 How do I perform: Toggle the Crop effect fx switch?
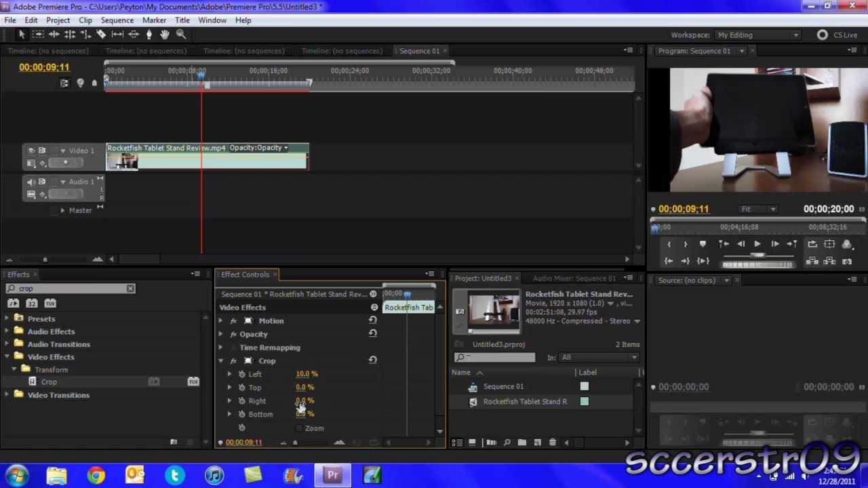(233, 361)
